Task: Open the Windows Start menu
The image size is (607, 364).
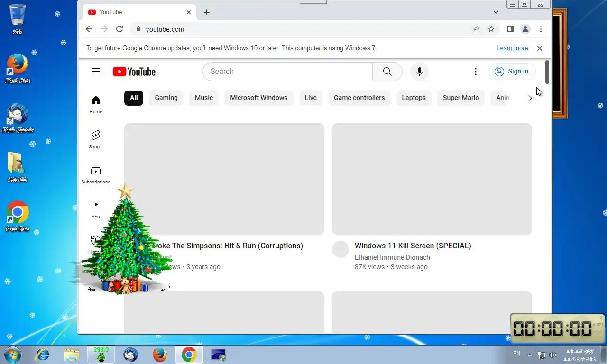Action: (x=12, y=355)
